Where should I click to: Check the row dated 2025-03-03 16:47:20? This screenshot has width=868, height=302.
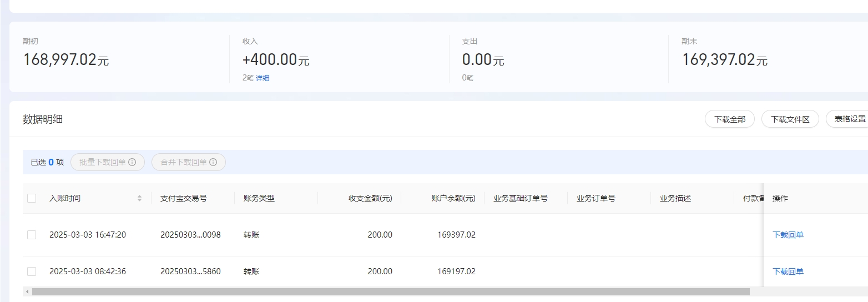point(32,235)
